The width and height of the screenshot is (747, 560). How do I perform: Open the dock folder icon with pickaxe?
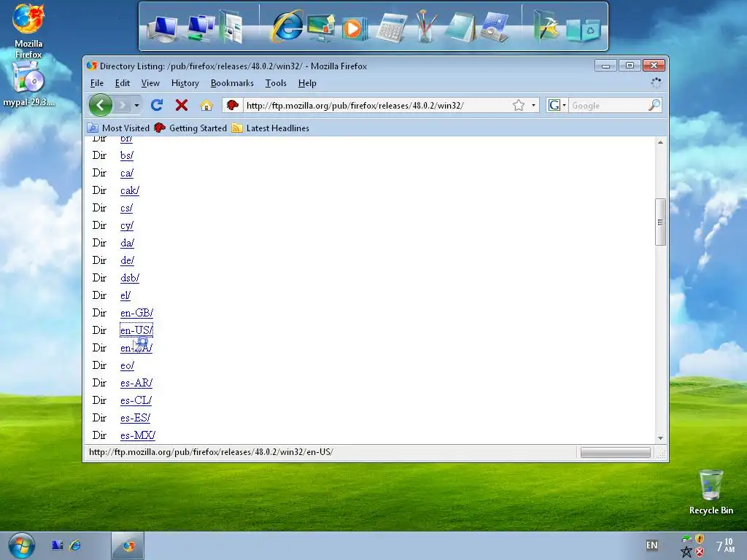pos(547,27)
